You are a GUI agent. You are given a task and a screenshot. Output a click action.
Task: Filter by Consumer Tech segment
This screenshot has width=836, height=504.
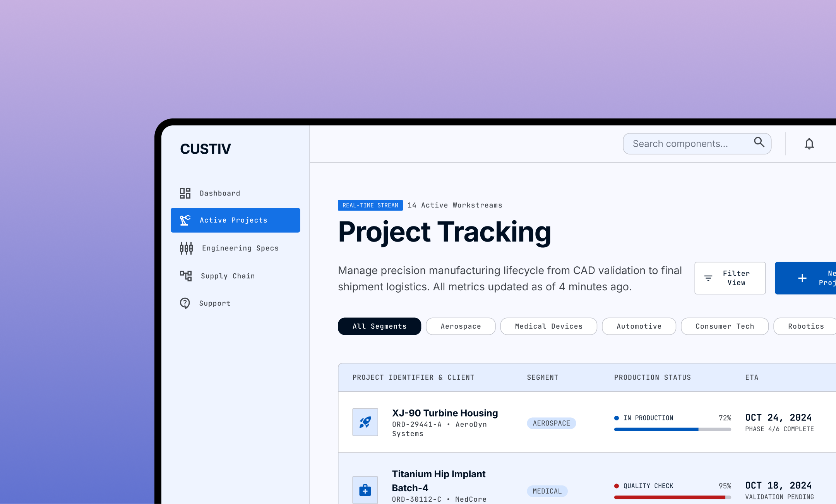click(725, 326)
